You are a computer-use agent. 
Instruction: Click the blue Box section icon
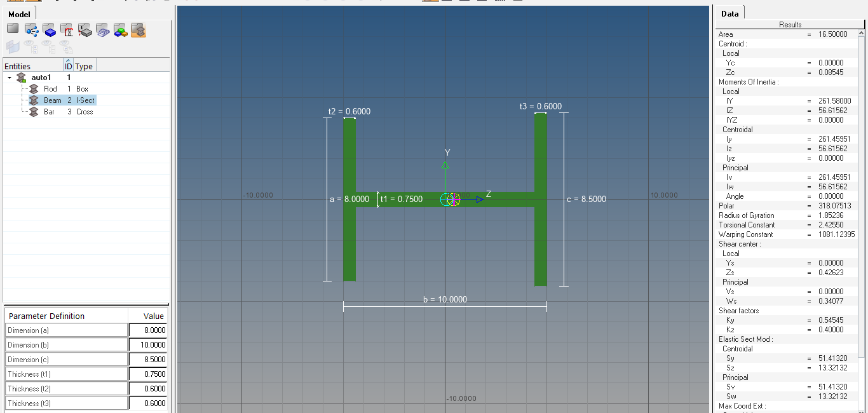point(50,30)
